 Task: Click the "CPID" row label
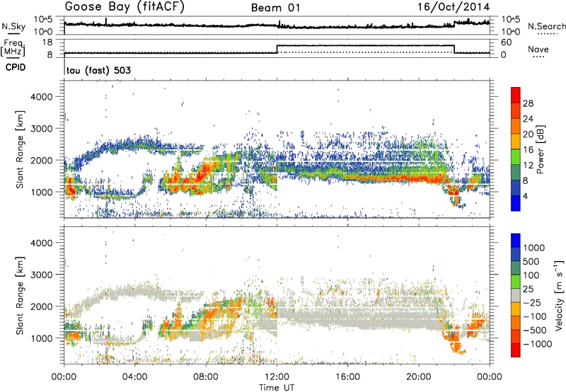[x=16, y=67]
